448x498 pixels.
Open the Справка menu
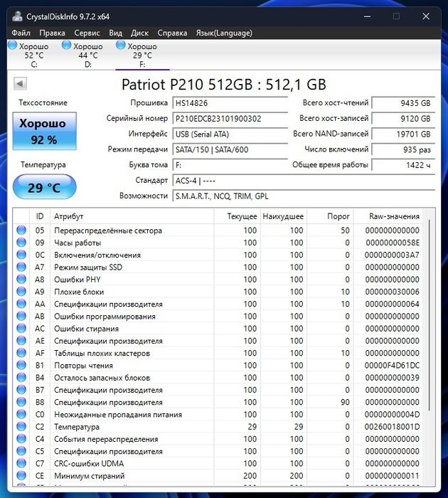coord(172,33)
